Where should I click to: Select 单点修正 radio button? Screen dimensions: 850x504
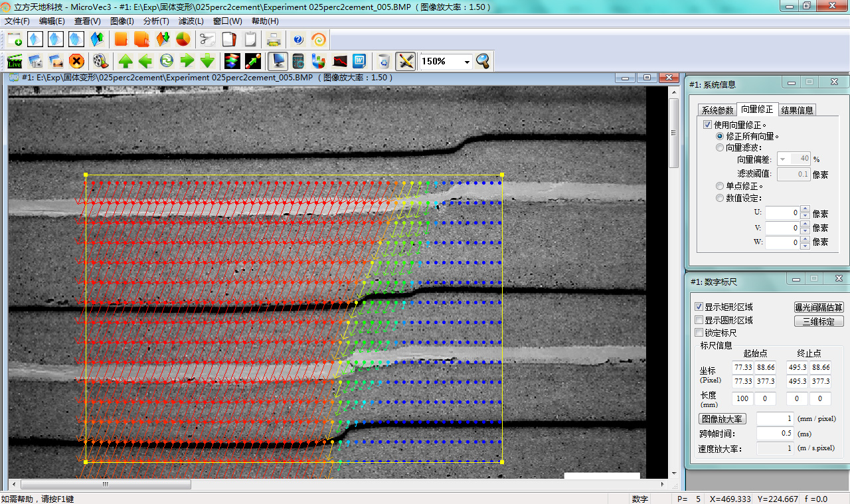coord(720,187)
